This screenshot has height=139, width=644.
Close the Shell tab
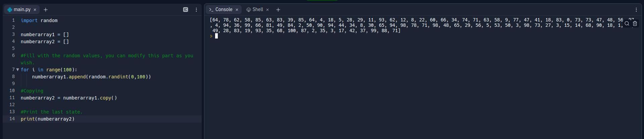pyautogui.click(x=267, y=10)
